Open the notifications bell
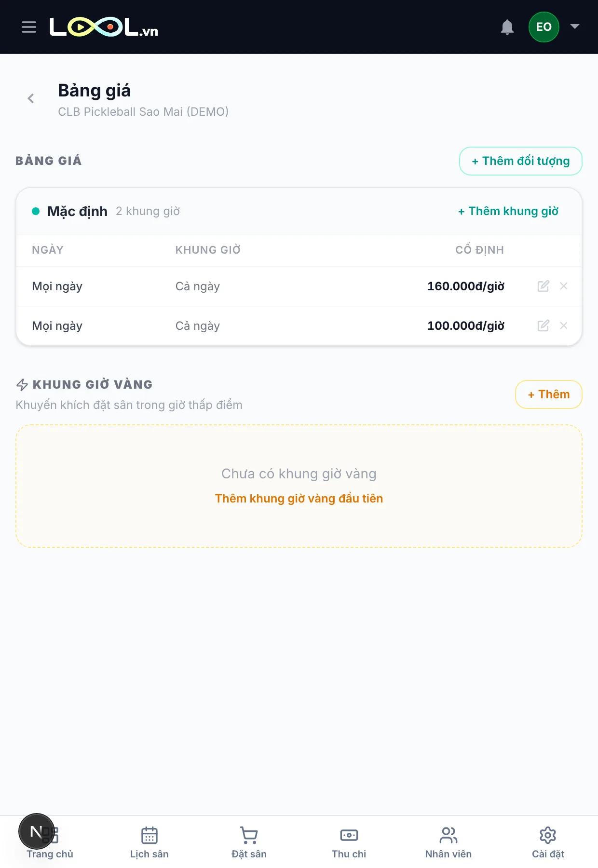Viewport: 598px width, 868px height. point(507,27)
